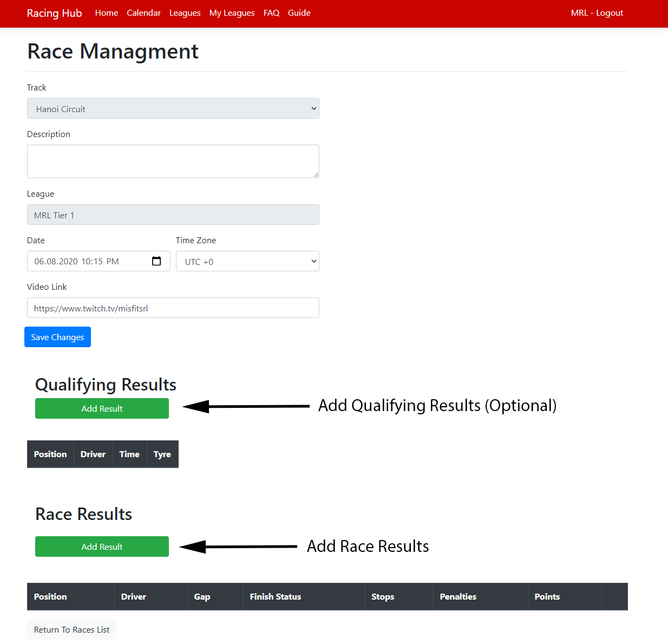The width and height of the screenshot is (668, 644).
Task: Click the League field label
Action: [41, 193]
